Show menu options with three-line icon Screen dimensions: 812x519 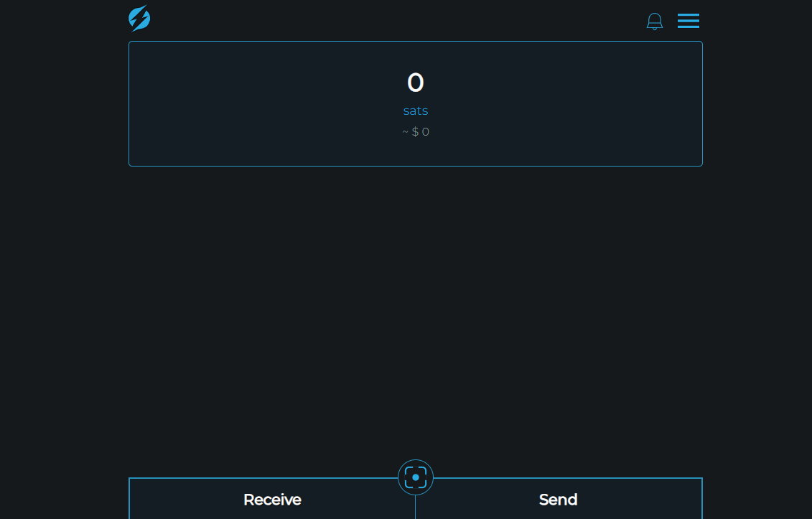[688, 21]
